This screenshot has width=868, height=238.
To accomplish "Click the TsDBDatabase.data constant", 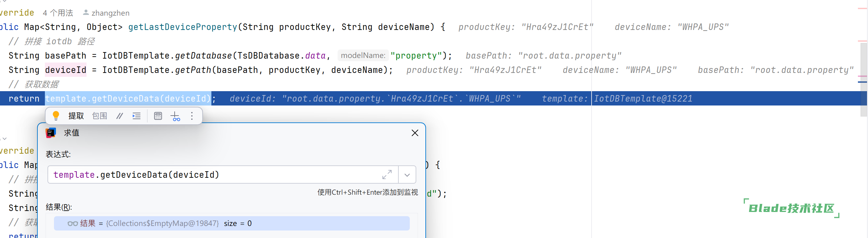I will 282,56.
